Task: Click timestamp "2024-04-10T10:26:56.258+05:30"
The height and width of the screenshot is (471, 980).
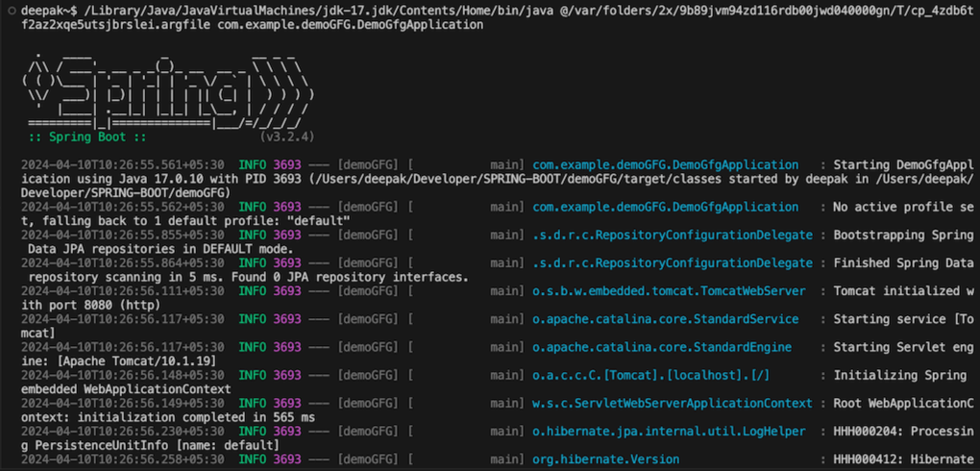Action: [123, 459]
